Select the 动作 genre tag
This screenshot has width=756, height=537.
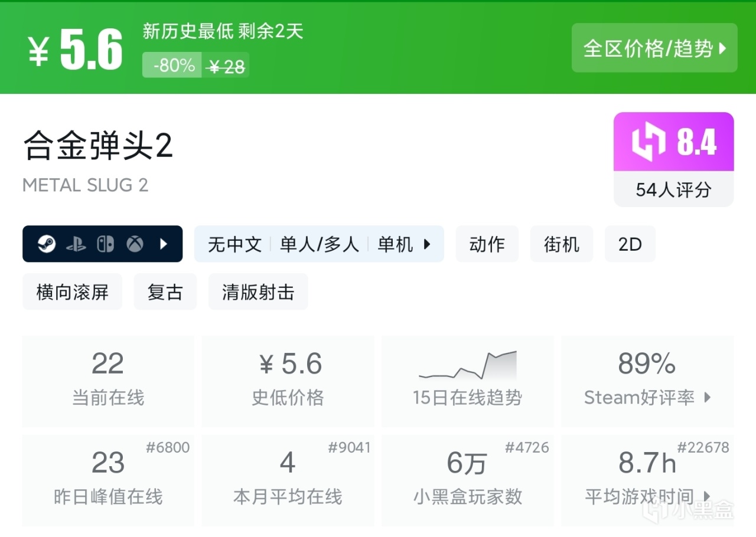(x=487, y=244)
